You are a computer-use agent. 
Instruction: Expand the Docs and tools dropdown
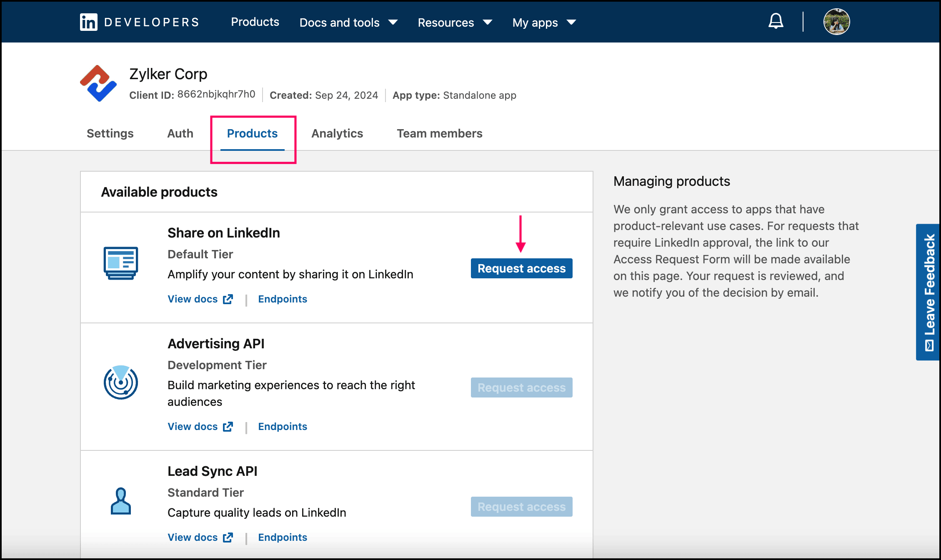click(x=348, y=22)
